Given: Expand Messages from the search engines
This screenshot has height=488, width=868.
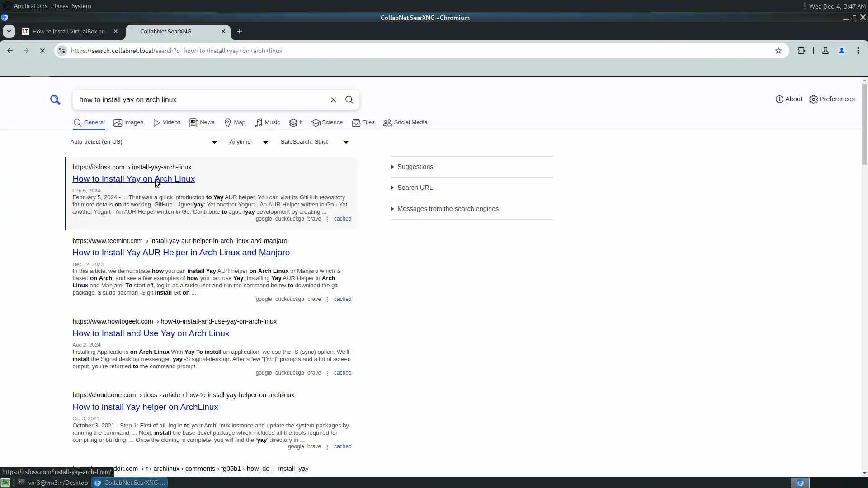Looking at the screenshot, I should tap(448, 209).
